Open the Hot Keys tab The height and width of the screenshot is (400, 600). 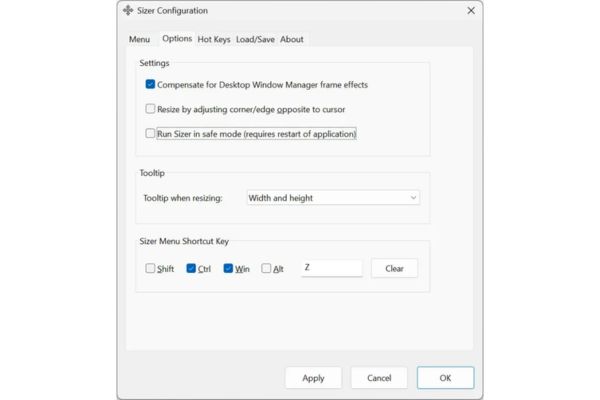click(x=214, y=39)
